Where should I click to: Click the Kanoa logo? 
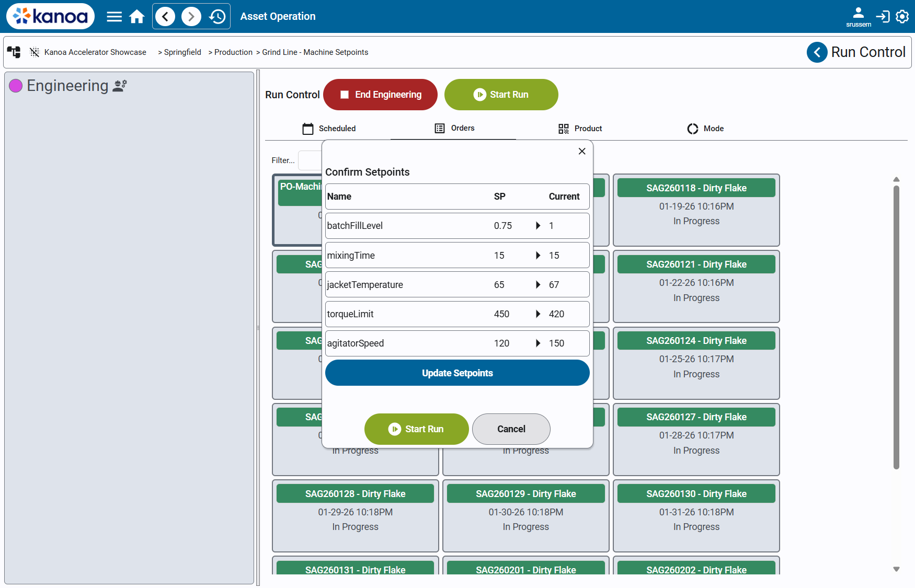pos(50,16)
